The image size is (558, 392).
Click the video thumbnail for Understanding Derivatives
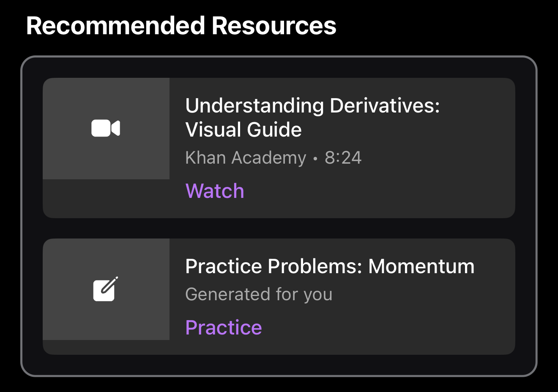[x=106, y=128]
